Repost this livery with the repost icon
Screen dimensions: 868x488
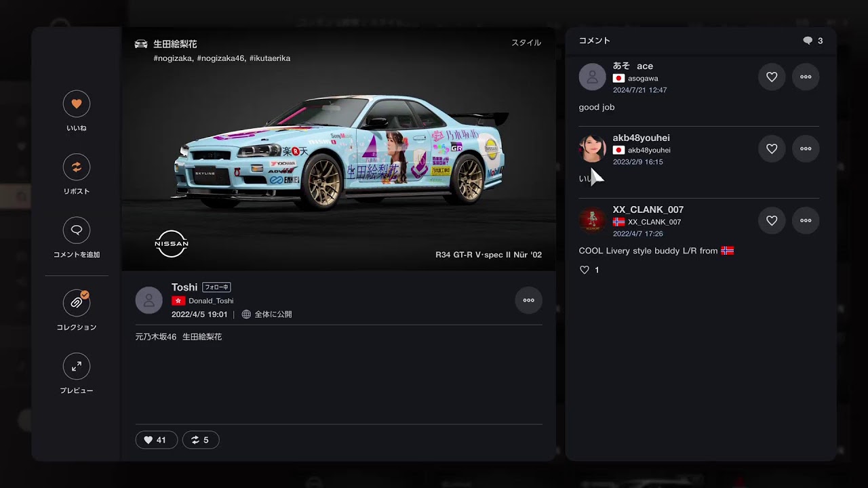[x=77, y=167]
